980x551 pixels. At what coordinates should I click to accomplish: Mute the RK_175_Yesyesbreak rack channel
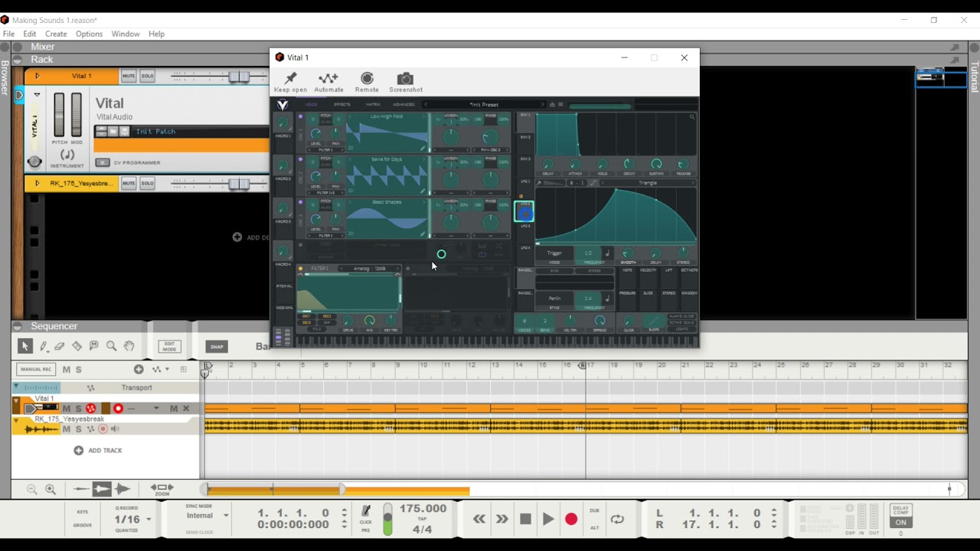[x=129, y=183]
